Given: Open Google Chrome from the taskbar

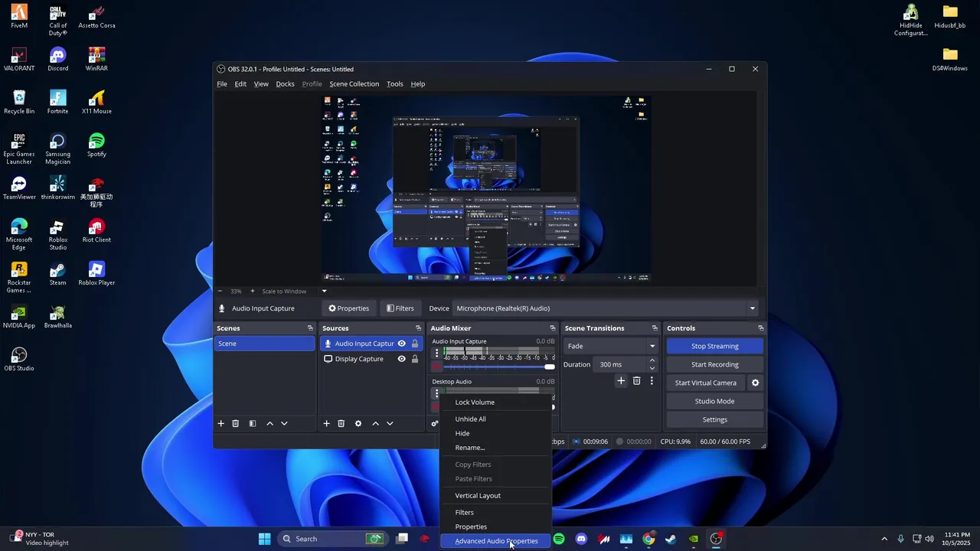Looking at the screenshot, I should coord(648,539).
